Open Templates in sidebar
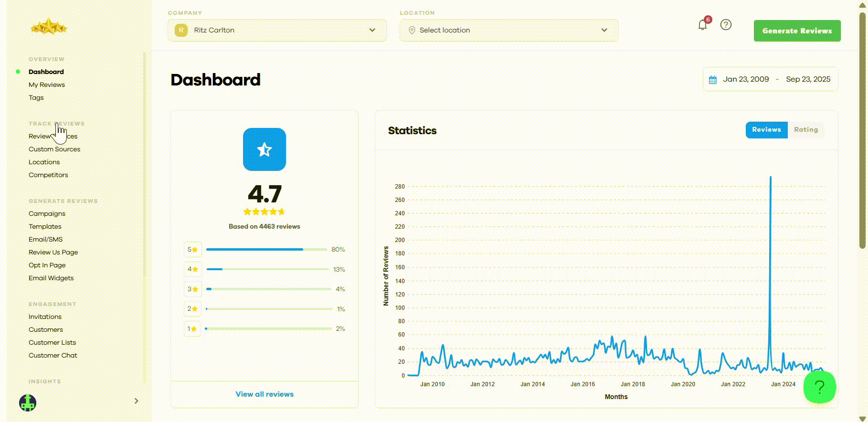Image resolution: width=868 pixels, height=422 pixels. click(45, 227)
